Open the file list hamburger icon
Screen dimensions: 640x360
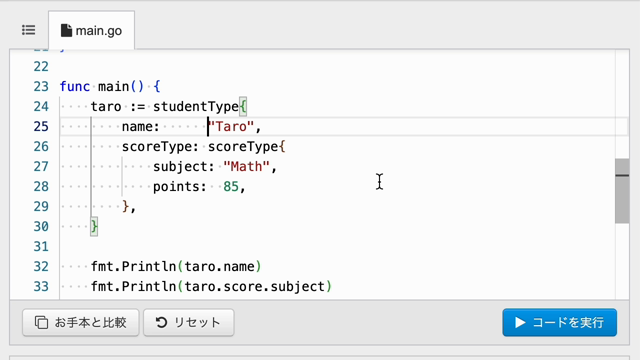[x=29, y=30]
